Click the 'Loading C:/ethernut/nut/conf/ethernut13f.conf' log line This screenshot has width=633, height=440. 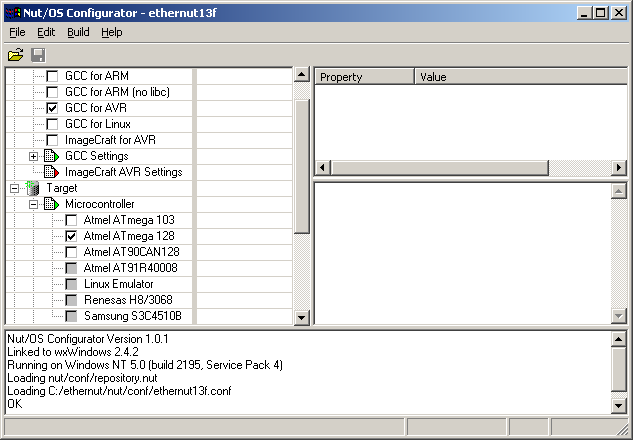(x=119, y=391)
